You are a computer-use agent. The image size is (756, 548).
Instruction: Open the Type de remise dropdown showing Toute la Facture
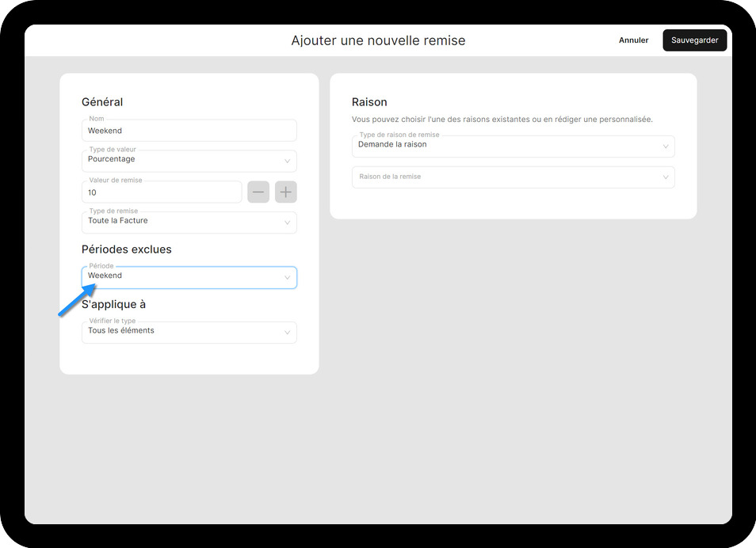[x=182, y=223]
